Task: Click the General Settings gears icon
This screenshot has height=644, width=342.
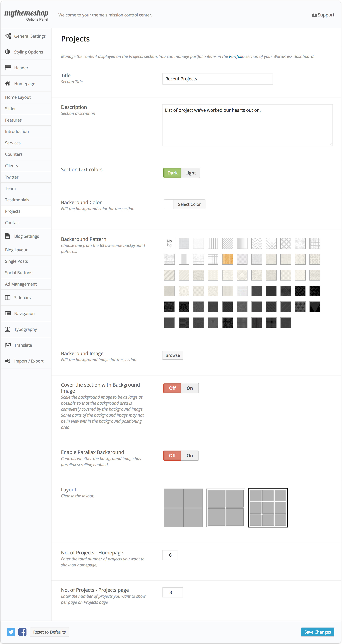Action: 8,36
